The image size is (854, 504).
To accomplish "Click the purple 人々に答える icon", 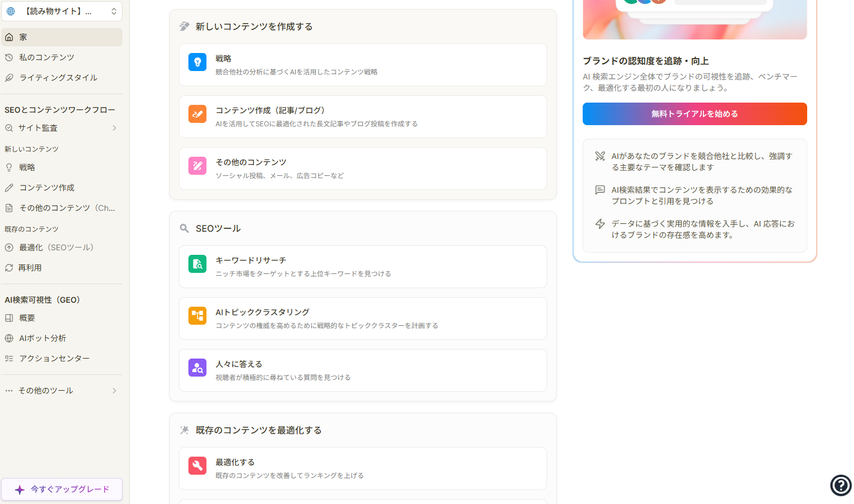I will coord(197,368).
